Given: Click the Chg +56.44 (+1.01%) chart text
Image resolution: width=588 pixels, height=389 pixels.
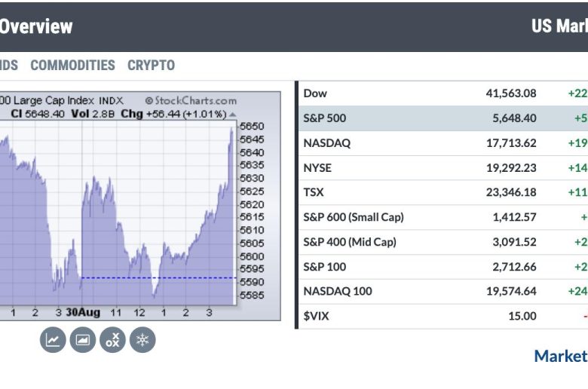Looking at the screenshot, I should click(x=173, y=114).
